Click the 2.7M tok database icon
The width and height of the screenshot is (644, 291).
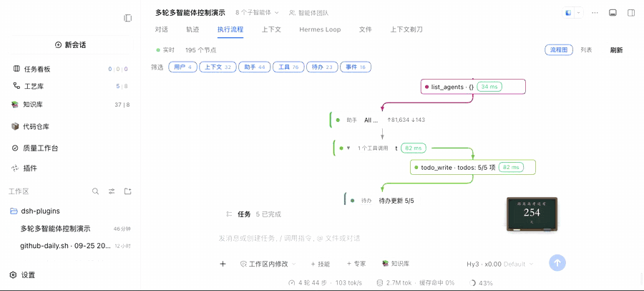[380, 283]
